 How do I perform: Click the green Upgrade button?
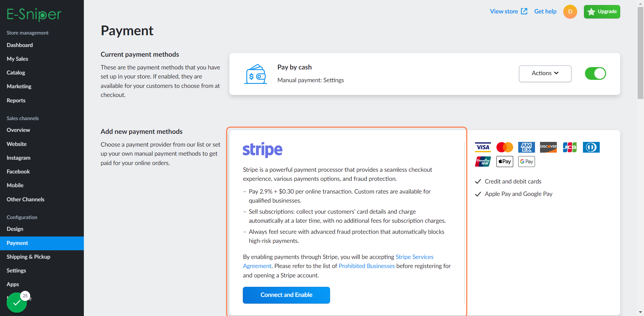tap(602, 12)
